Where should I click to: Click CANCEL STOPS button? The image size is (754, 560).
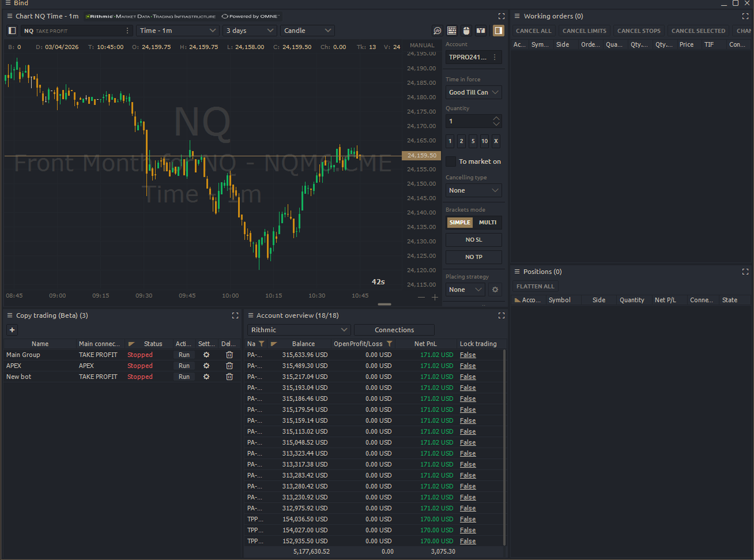pyautogui.click(x=639, y=31)
